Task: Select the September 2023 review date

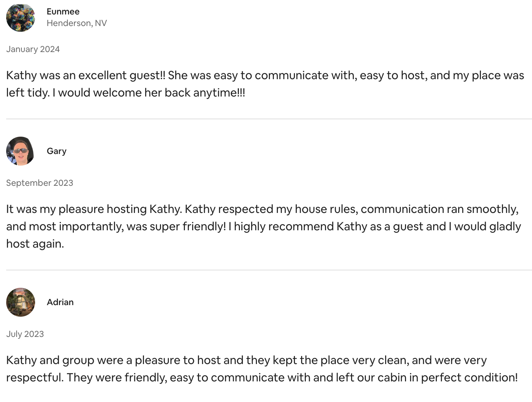Action: point(39,183)
